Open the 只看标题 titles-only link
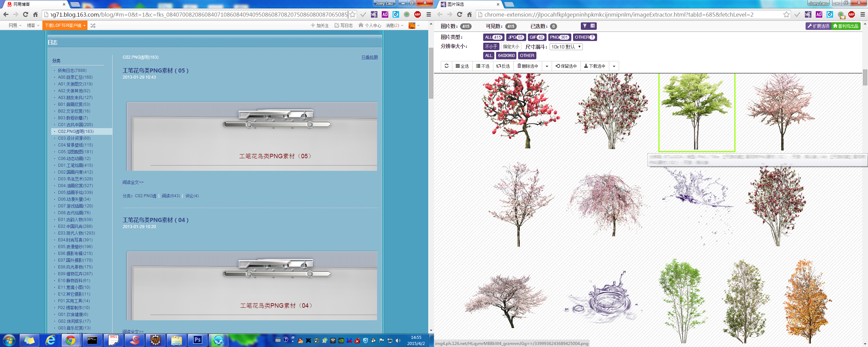 pyautogui.click(x=370, y=57)
